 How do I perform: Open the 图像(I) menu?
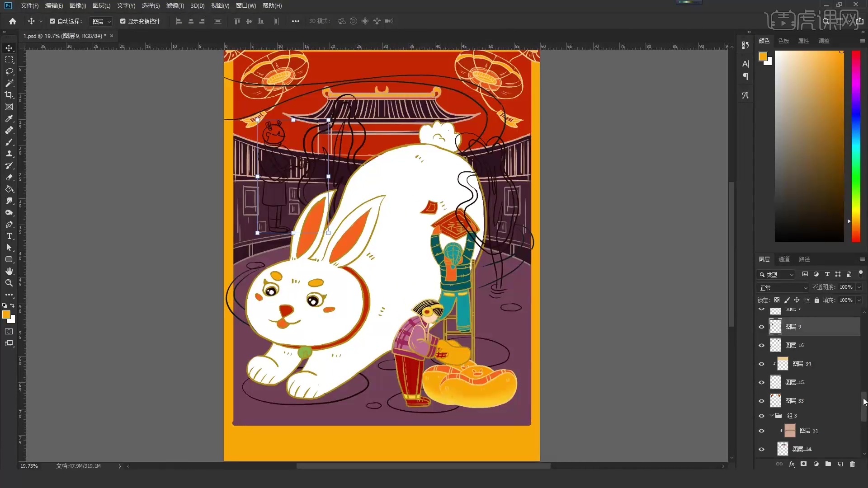[78, 5]
